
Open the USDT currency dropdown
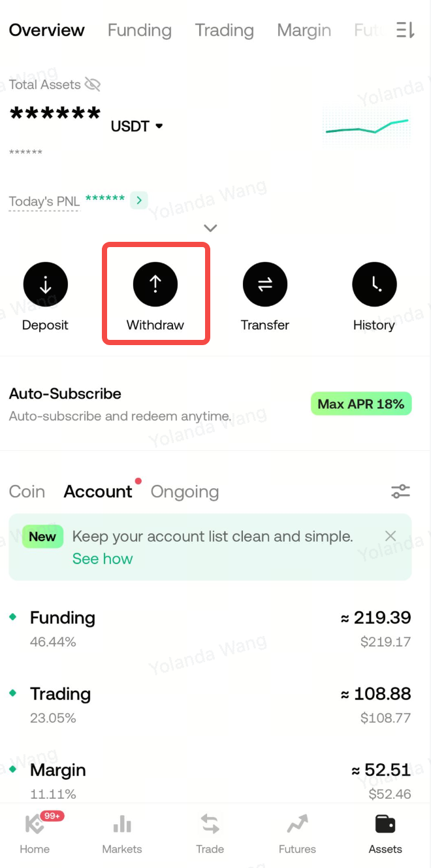pos(136,126)
